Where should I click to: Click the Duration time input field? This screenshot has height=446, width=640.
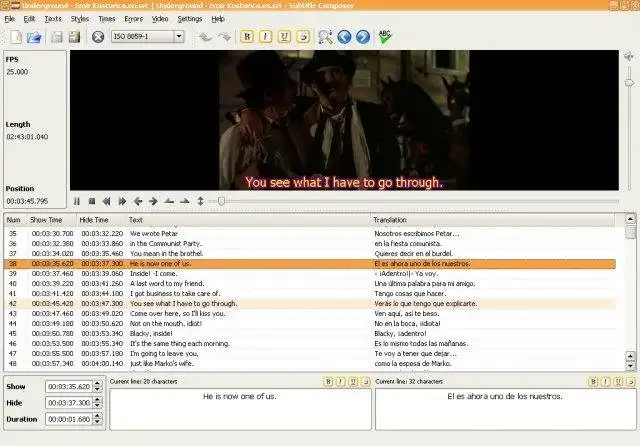tap(69, 419)
